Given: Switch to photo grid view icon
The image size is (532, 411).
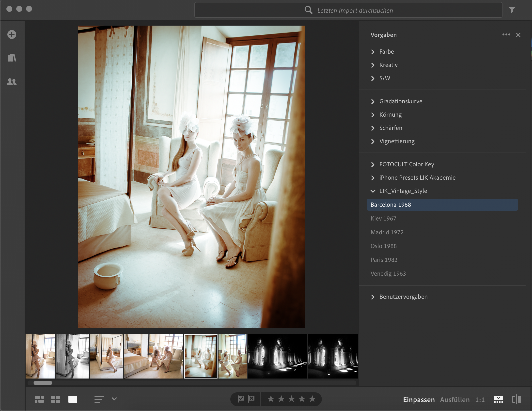Looking at the screenshot, I should point(39,399).
